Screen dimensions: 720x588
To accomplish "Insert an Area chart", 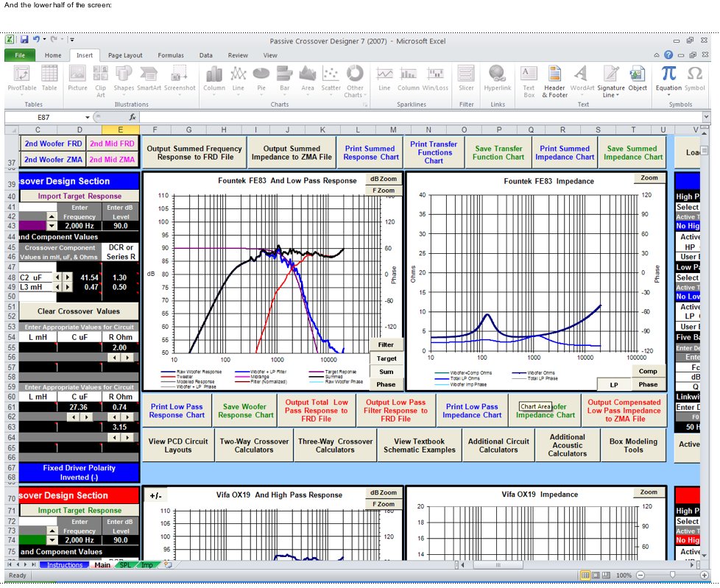I will point(308,80).
